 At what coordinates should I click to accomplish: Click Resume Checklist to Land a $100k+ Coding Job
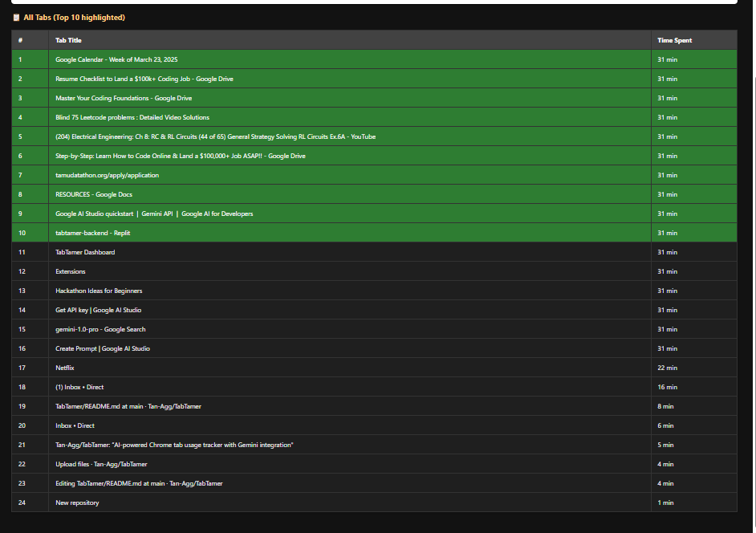[144, 79]
